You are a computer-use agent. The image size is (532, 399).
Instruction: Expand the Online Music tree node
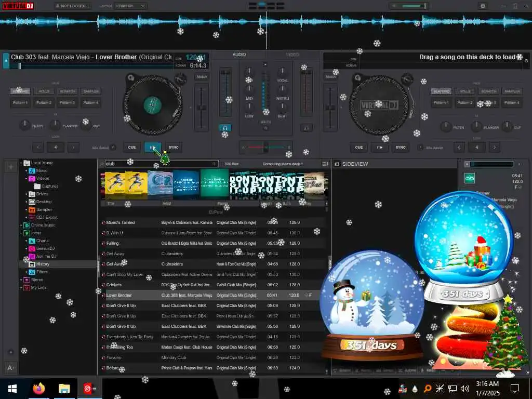click(21, 225)
